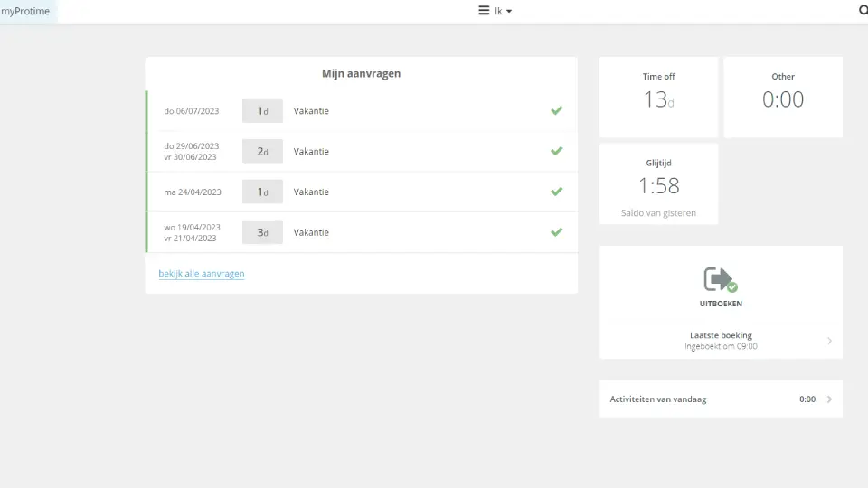Open Laatste boeking details chevron
868x488 pixels.
829,341
